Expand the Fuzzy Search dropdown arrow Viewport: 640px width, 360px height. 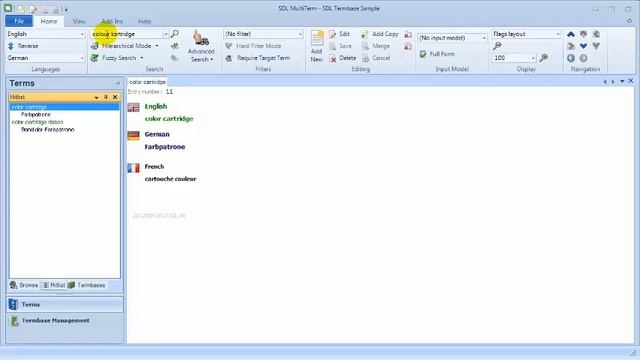(142, 58)
